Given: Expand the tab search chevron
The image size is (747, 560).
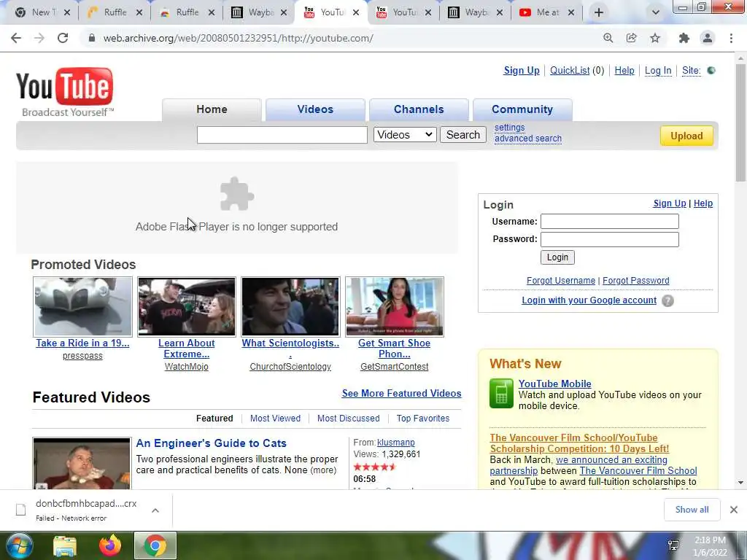Looking at the screenshot, I should coord(656,12).
